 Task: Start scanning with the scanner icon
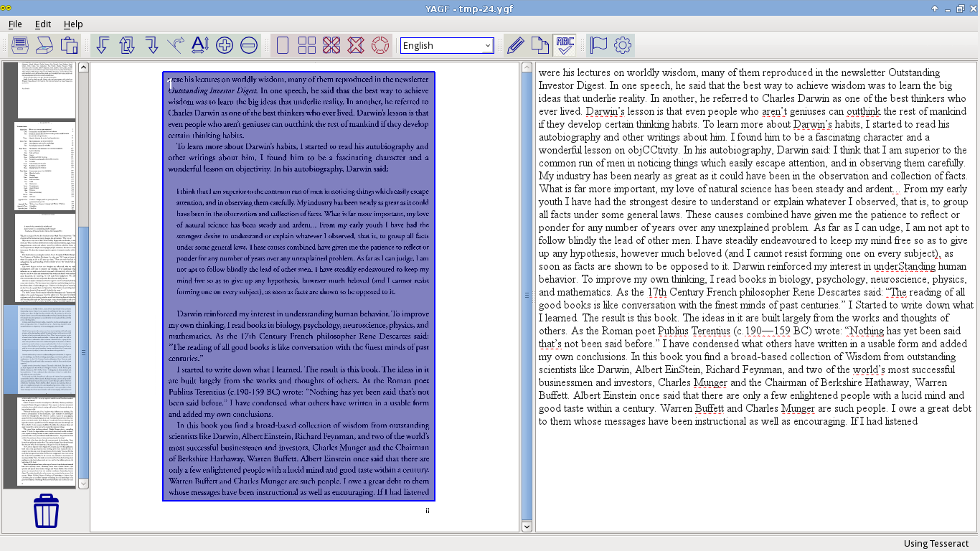point(44,45)
